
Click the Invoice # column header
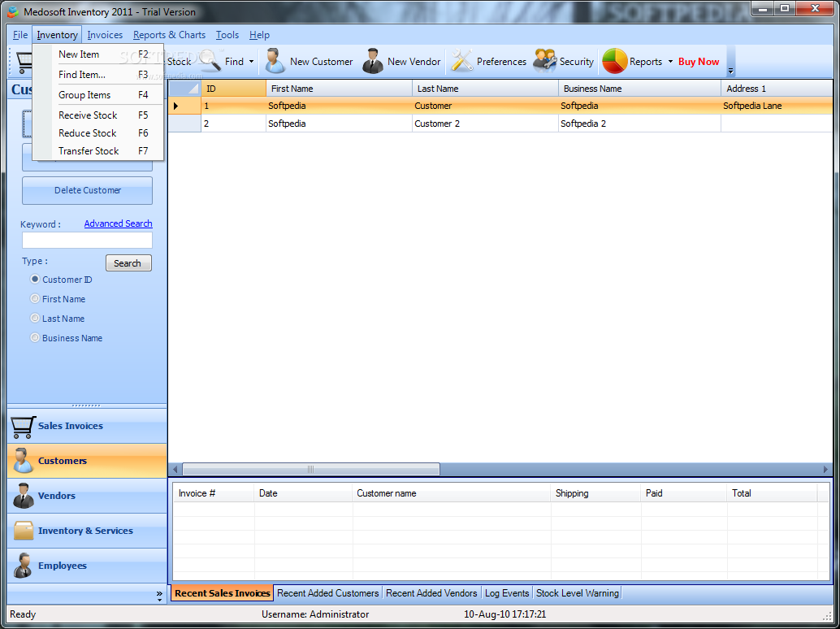point(214,493)
